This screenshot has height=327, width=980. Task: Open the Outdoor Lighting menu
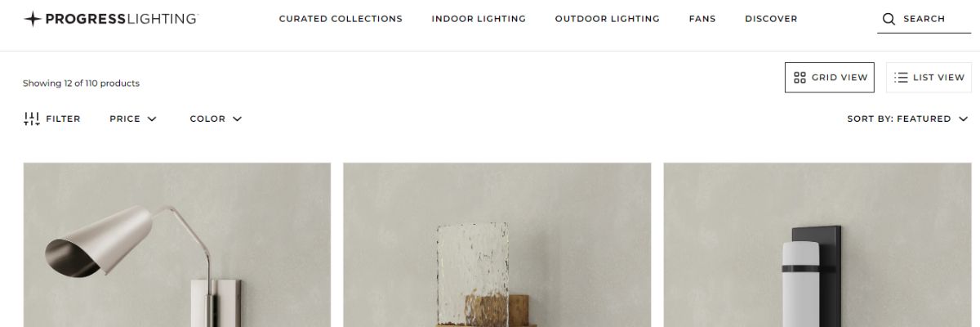pyautogui.click(x=607, y=19)
